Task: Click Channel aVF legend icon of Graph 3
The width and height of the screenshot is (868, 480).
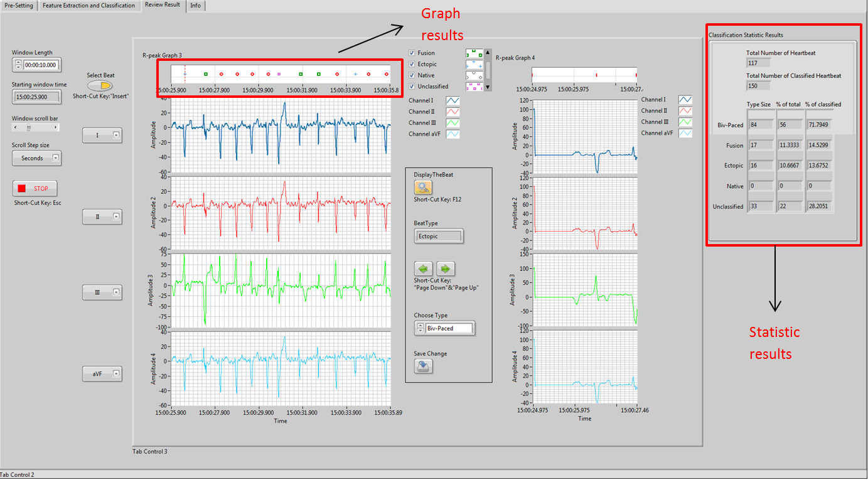Action: click(x=453, y=134)
